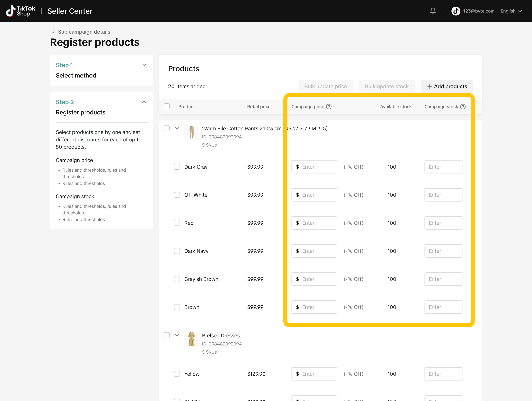Screen dimensions: 532x401
Task: Select the Grayish Brown SKU checkbox
Action: point(177,279)
